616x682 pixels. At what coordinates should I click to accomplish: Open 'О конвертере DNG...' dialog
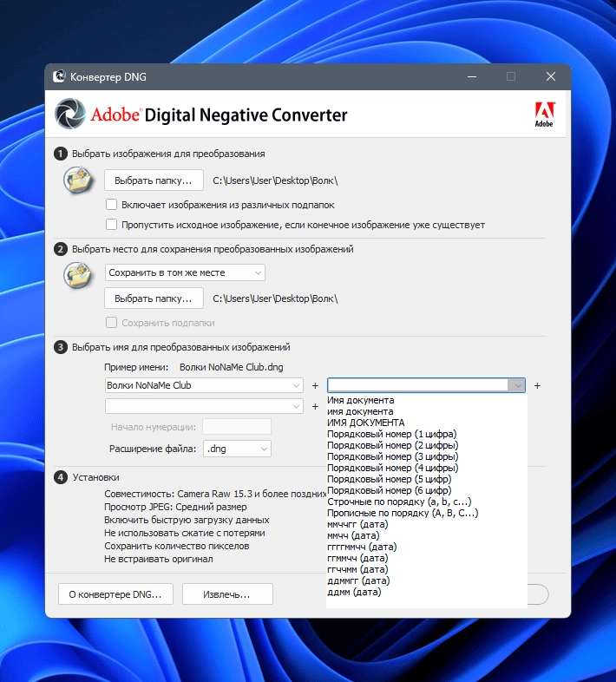pos(115,594)
